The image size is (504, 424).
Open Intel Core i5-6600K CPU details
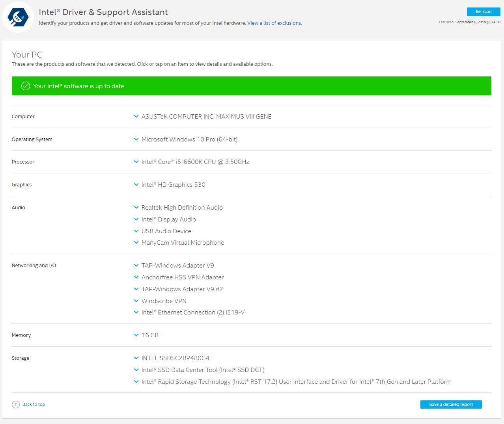click(195, 162)
